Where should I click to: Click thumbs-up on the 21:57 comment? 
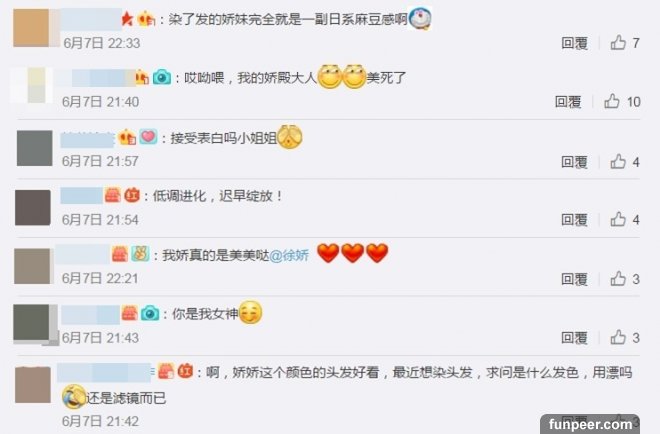click(x=618, y=162)
